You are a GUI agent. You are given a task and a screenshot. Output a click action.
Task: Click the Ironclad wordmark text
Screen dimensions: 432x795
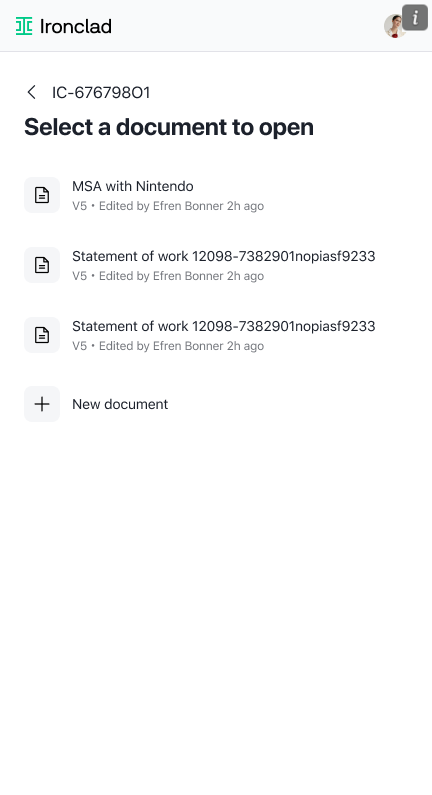point(76,26)
